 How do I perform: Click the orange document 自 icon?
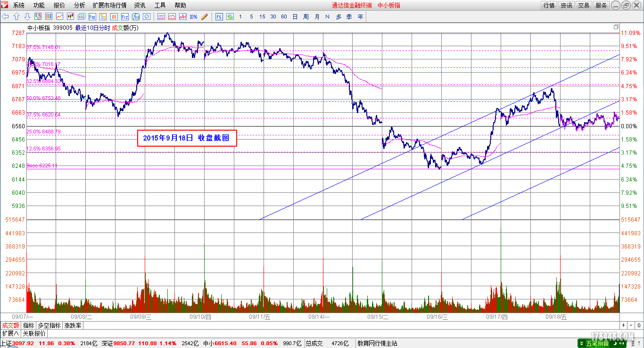[x=114, y=17]
